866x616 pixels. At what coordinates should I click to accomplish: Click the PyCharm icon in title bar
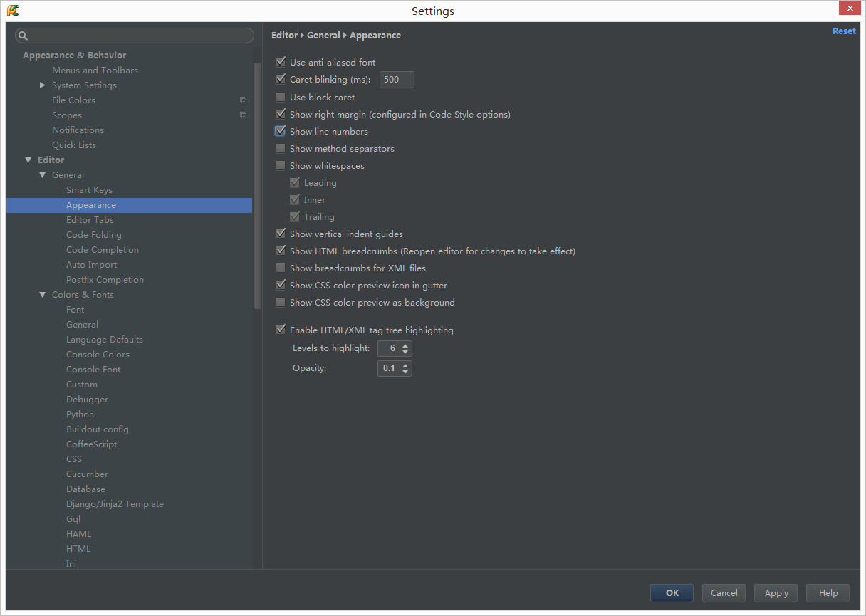coord(13,11)
